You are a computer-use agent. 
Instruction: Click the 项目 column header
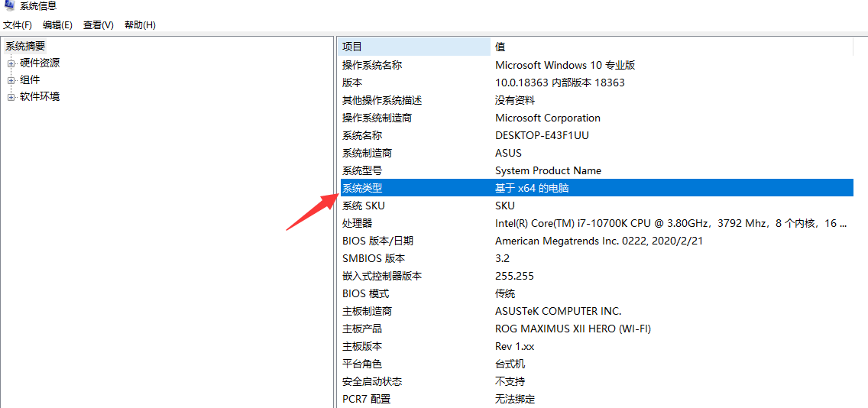pyautogui.click(x=415, y=47)
